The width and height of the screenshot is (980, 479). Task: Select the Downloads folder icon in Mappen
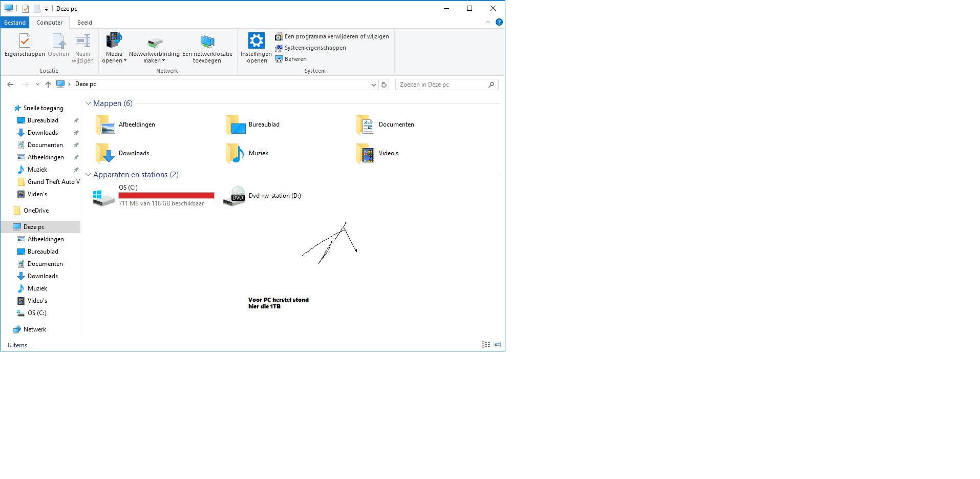coord(105,153)
